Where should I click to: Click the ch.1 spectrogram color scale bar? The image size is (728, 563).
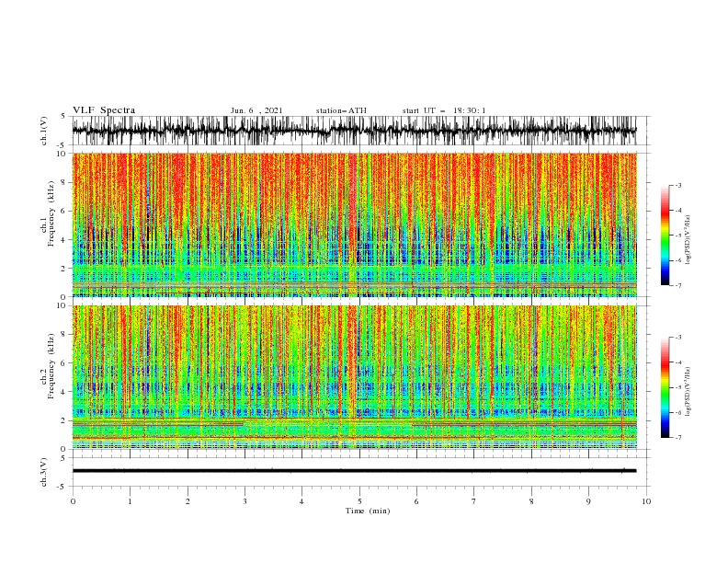point(665,236)
